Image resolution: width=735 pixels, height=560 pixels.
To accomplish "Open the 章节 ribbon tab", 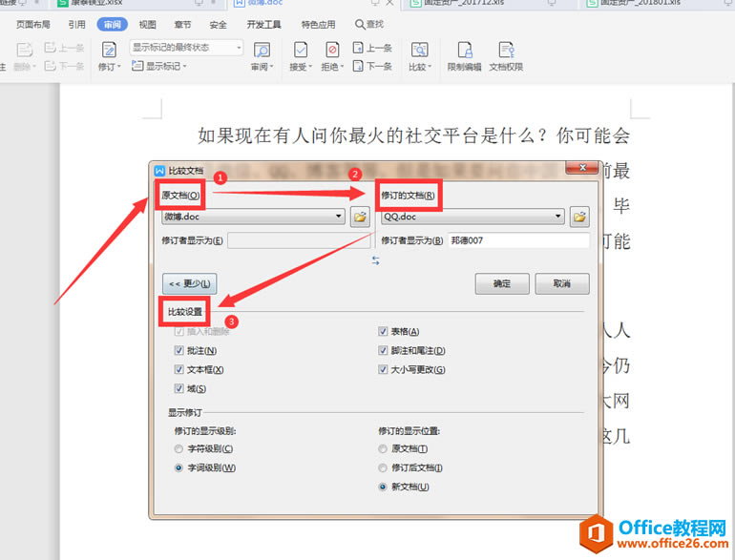I will (x=183, y=25).
